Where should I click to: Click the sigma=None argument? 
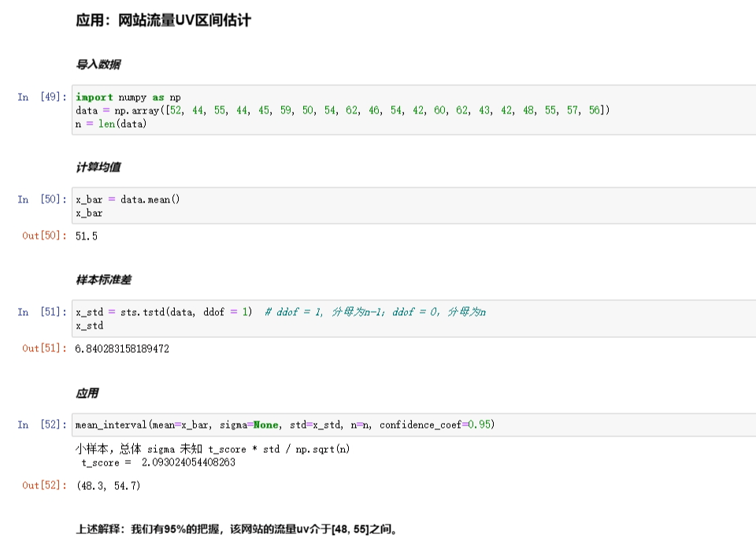(250, 425)
